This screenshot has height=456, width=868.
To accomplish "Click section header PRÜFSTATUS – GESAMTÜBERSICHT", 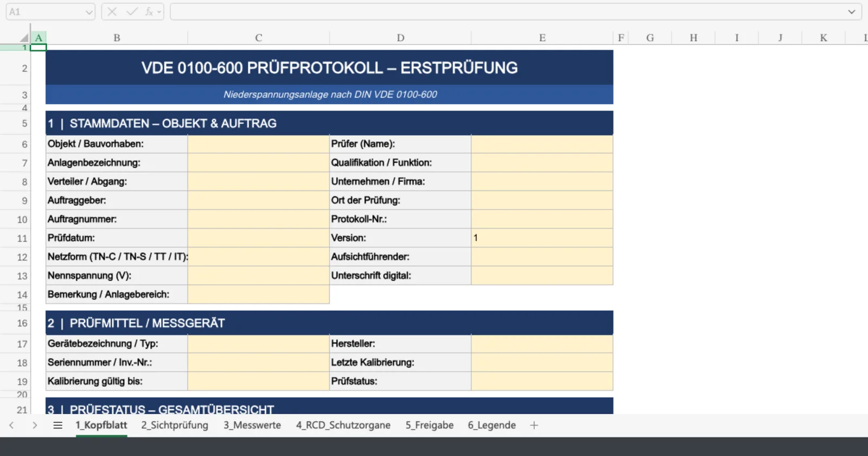I will [x=171, y=409].
